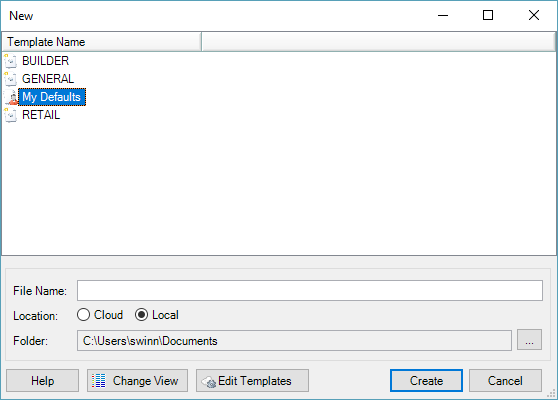
Task: Click the Change View button
Action: 137,381
